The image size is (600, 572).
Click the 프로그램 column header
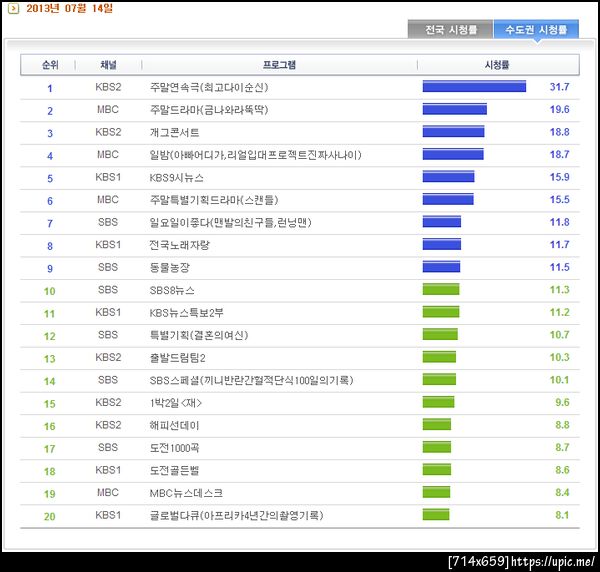pyautogui.click(x=279, y=65)
